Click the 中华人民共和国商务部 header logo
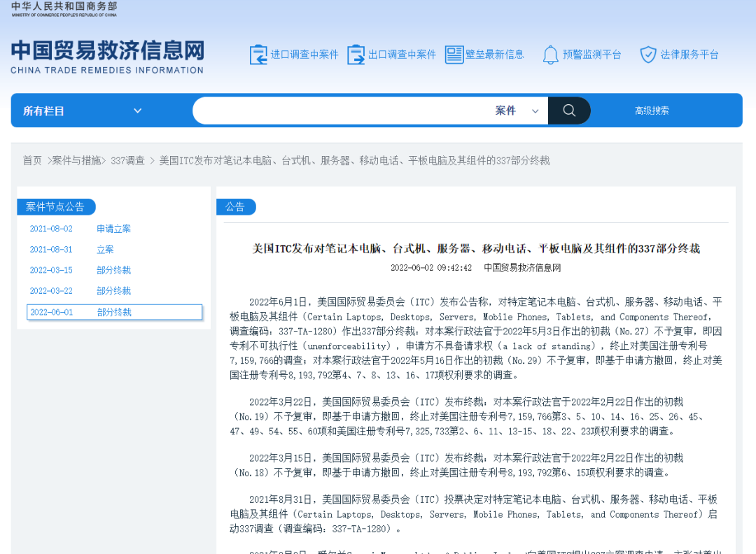 pos(64,8)
